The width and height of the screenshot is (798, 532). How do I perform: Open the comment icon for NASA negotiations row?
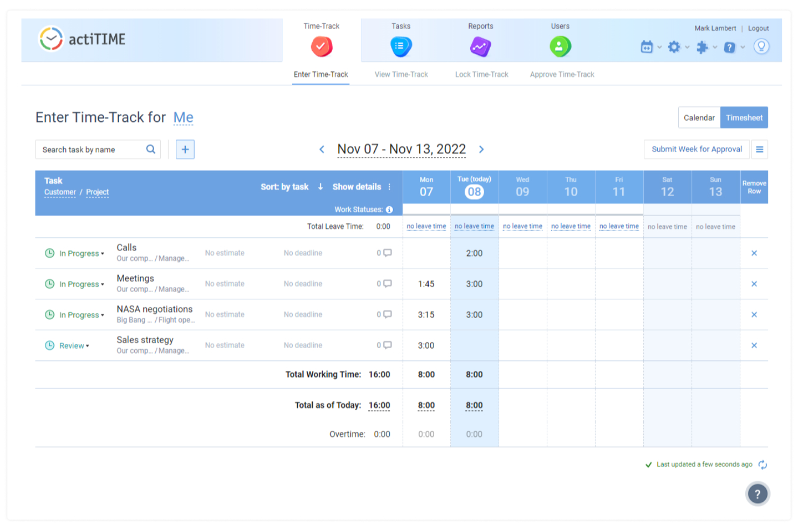pyautogui.click(x=387, y=314)
